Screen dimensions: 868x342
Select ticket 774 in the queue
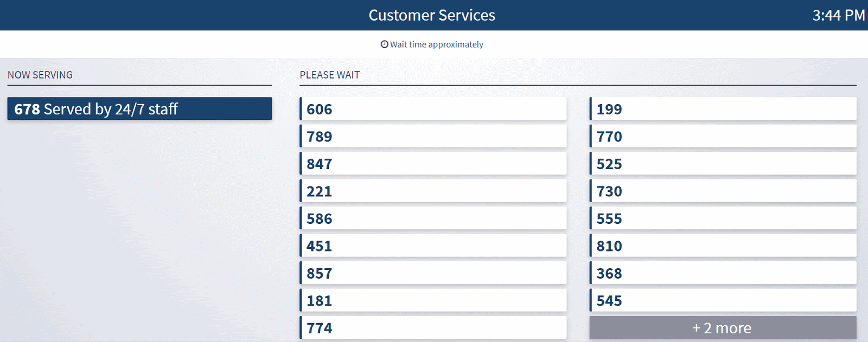(x=433, y=328)
